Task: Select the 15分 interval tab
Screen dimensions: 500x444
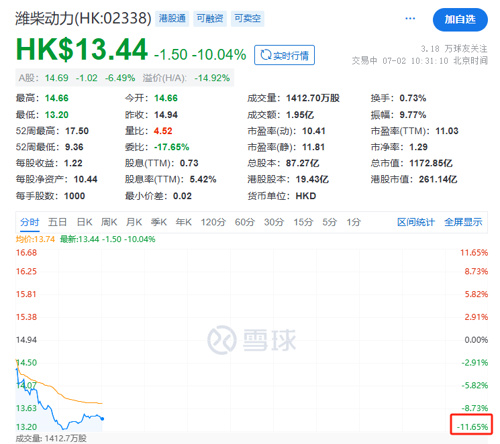Action: click(x=303, y=222)
